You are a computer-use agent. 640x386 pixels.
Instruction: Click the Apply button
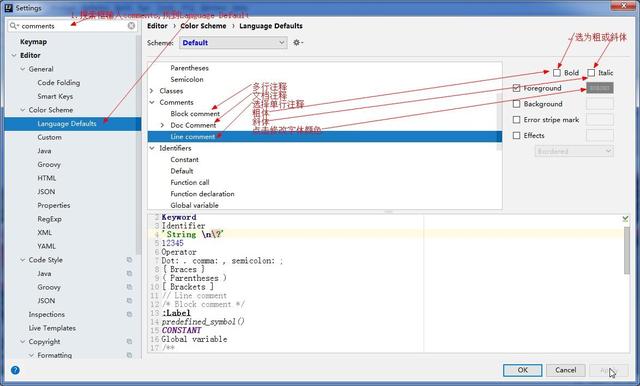(x=609, y=370)
